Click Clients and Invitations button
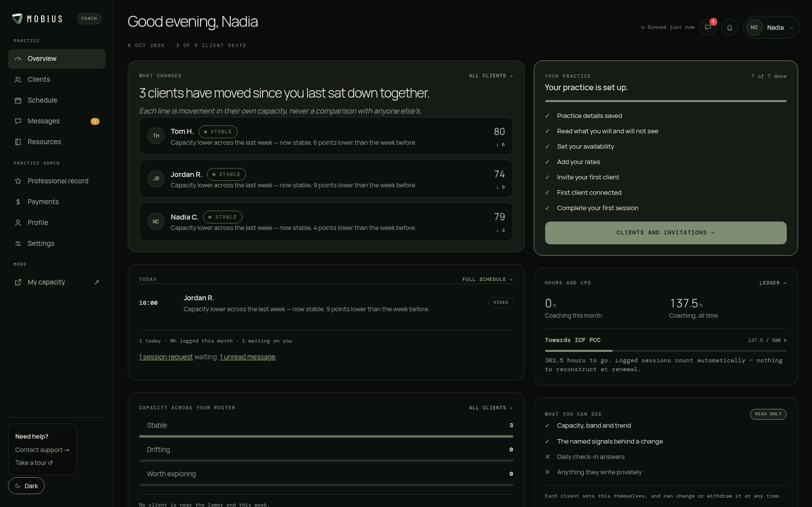 (x=665, y=233)
